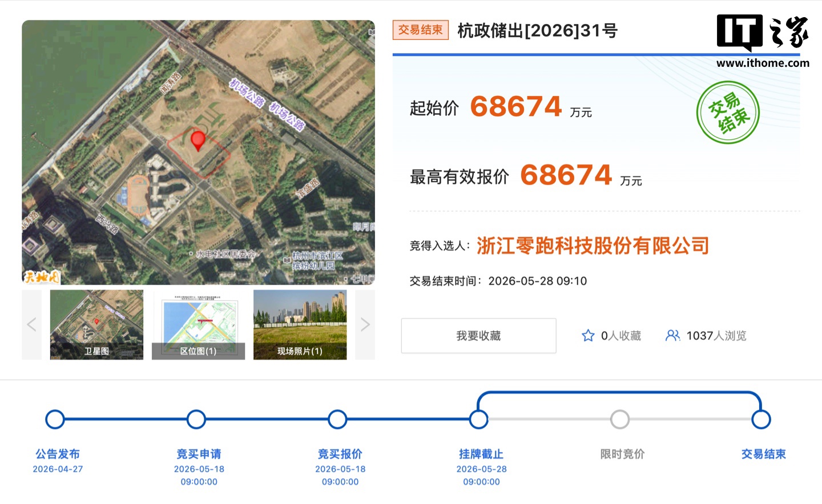
Task: Click the title 杭政储出[2026]31号
Action: pyautogui.click(x=537, y=31)
